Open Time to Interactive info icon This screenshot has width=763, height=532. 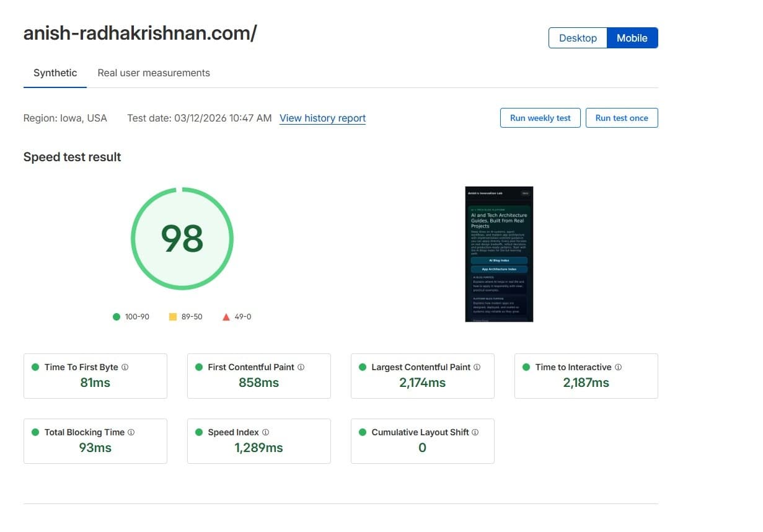618,367
